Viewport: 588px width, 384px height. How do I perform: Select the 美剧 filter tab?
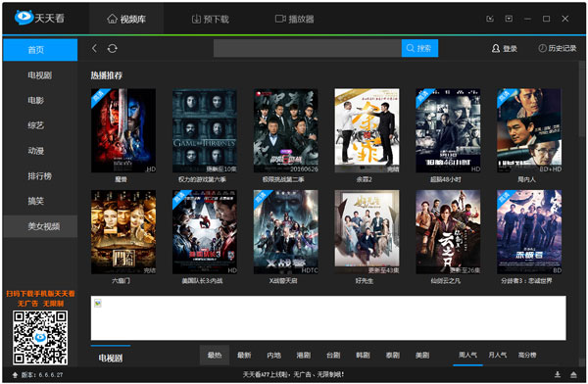422,356
